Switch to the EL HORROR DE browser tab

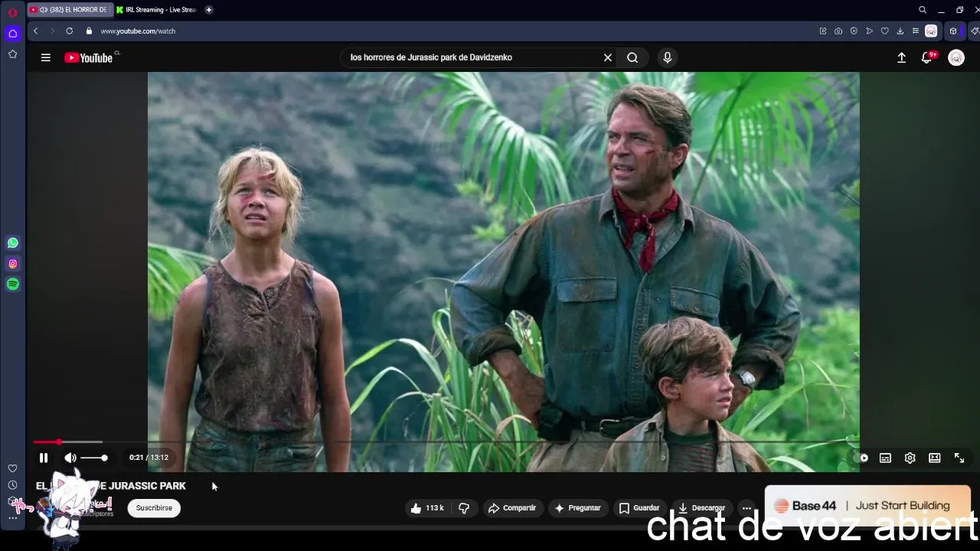point(70,10)
